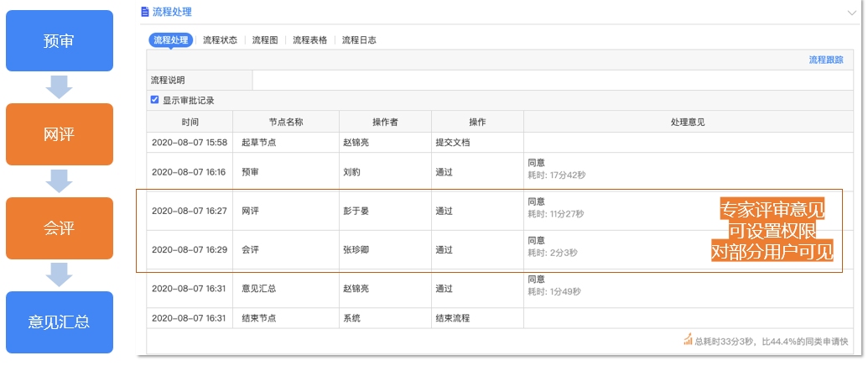Select the orange 会评 step box
This screenshot has height=366, width=868.
coord(60,228)
